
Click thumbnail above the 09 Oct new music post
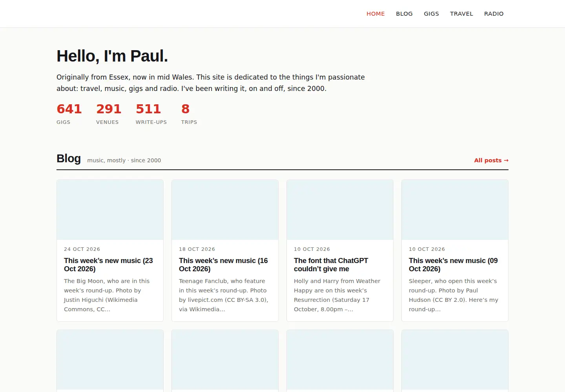455,210
